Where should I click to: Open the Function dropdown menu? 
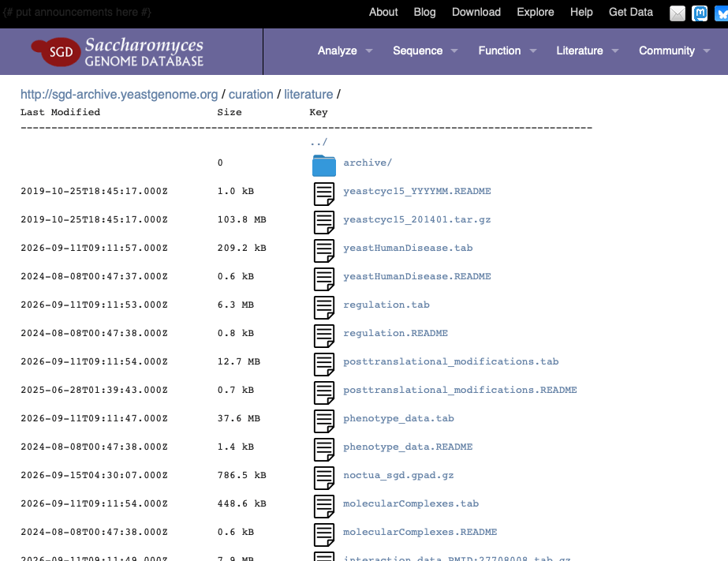tap(507, 50)
